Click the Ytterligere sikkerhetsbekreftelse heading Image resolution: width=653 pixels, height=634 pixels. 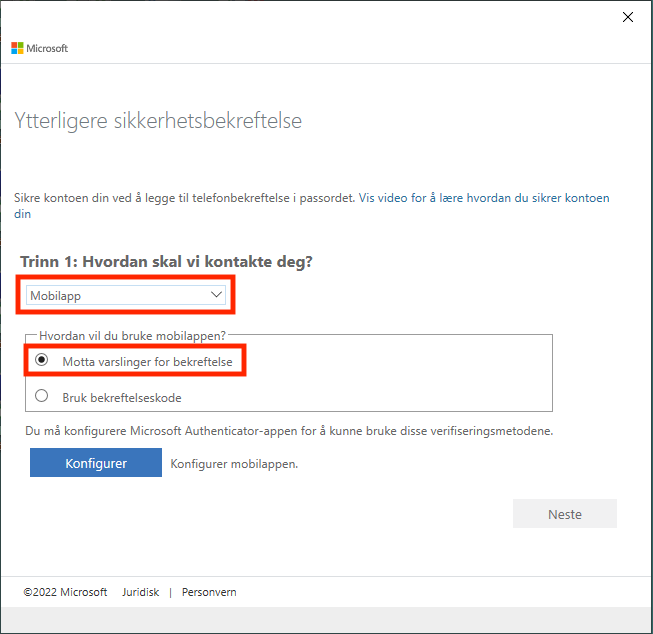pos(158,121)
